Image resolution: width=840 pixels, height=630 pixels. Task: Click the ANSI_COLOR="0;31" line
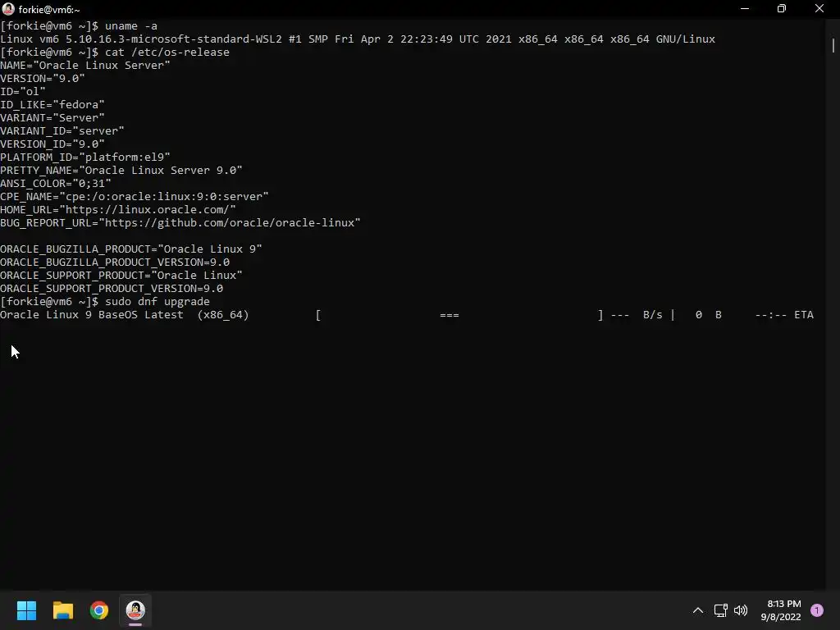coord(56,184)
